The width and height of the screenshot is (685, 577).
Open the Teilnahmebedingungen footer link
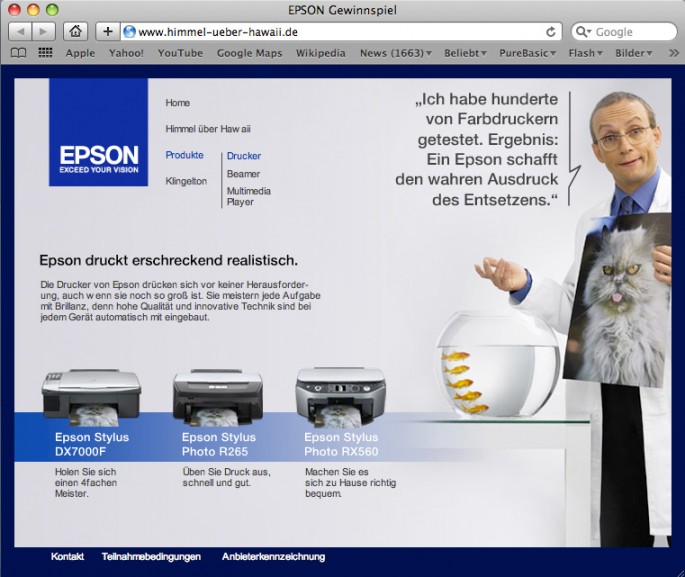[151, 556]
